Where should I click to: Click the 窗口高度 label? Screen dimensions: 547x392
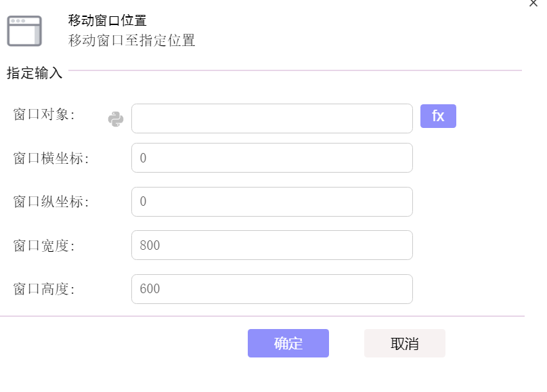(x=44, y=289)
